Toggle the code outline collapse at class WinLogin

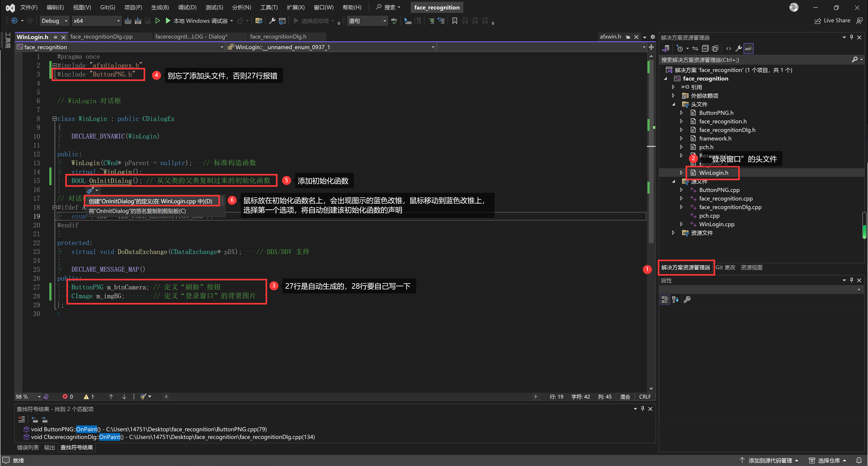(54, 118)
